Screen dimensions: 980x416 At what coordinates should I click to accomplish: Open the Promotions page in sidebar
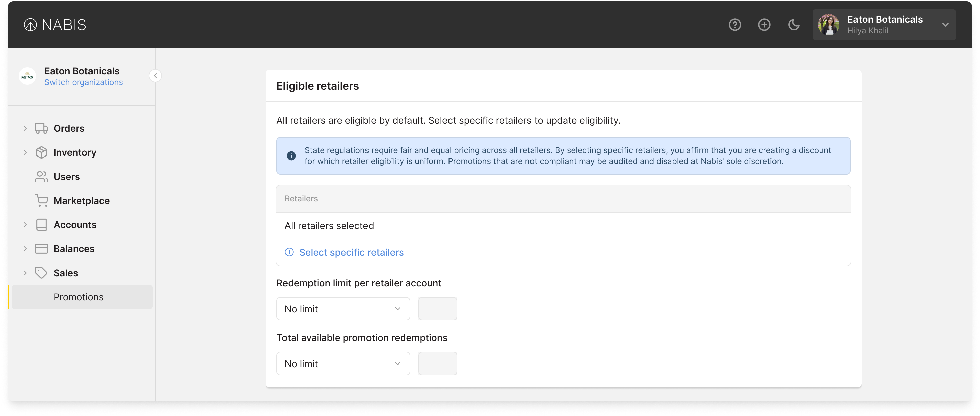(79, 297)
